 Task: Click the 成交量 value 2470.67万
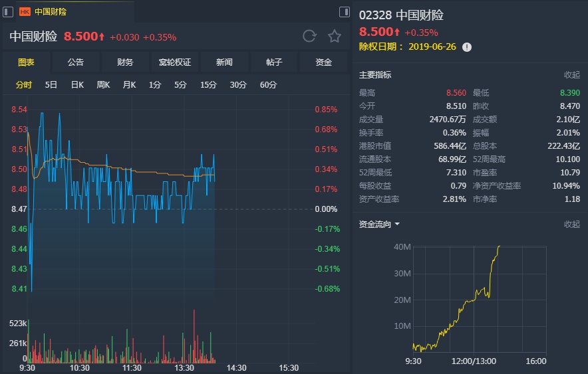[448, 120]
